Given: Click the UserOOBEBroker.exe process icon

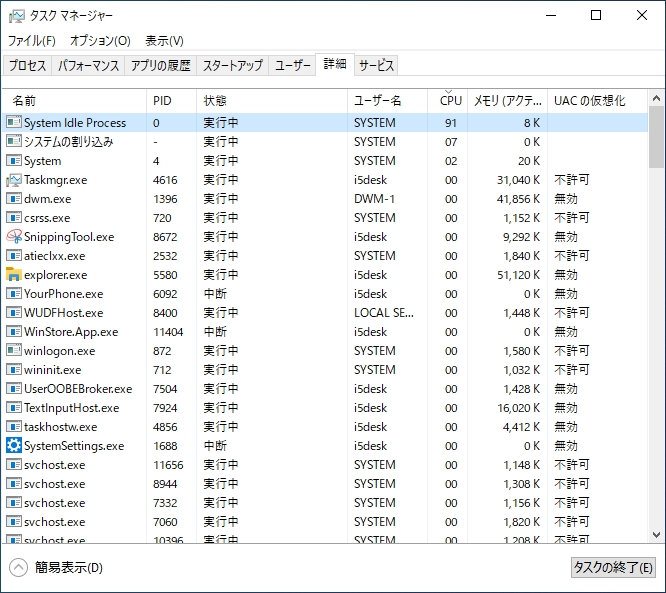Looking at the screenshot, I should pos(14,389).
